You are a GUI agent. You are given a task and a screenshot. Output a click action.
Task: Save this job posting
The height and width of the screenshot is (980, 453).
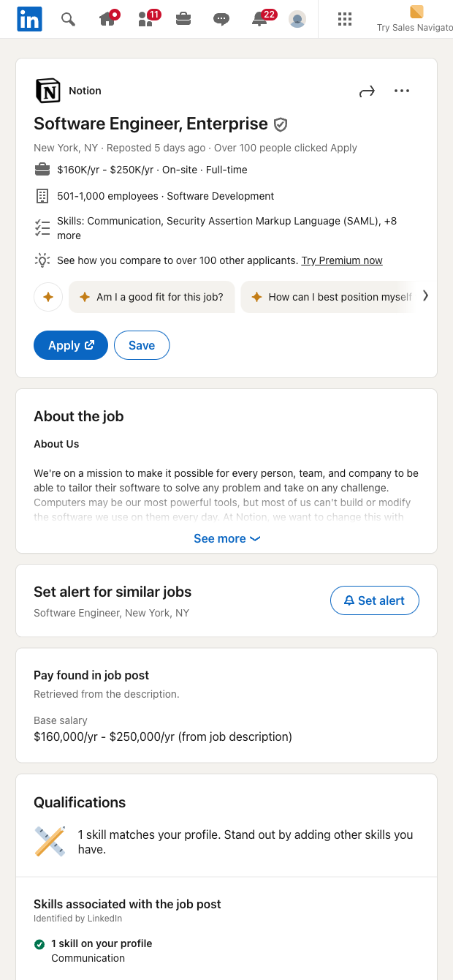(x=142, y=346)
